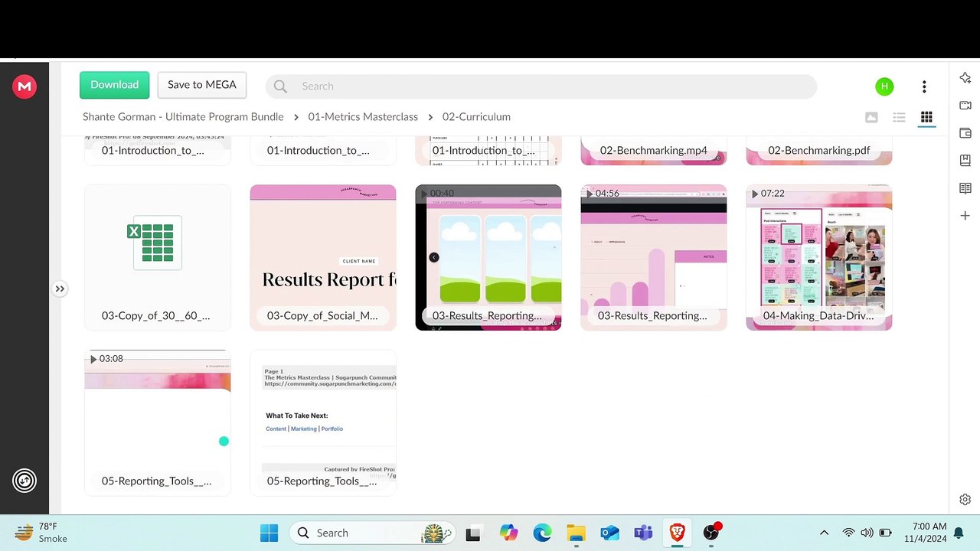
Task: Open Bookmarks sidebar icon
Action: (x=965, y=161)
